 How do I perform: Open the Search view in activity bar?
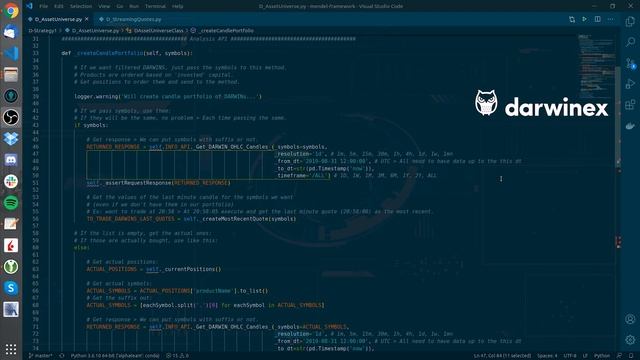point(630,42)
